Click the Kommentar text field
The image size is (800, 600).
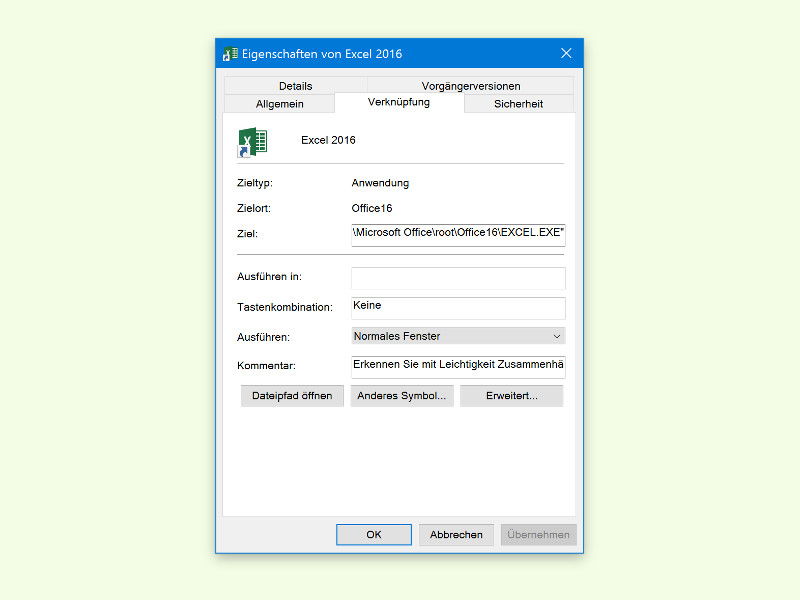tap(458, 366)
